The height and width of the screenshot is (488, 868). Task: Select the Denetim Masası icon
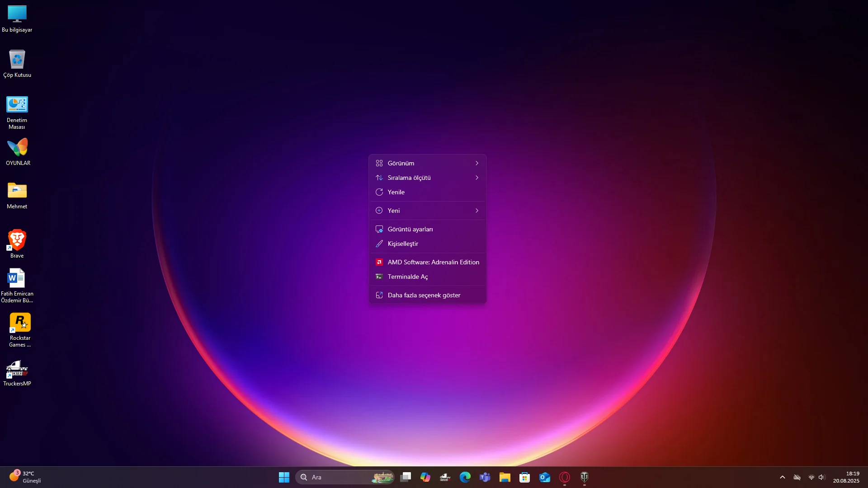(x=17, y=105)
